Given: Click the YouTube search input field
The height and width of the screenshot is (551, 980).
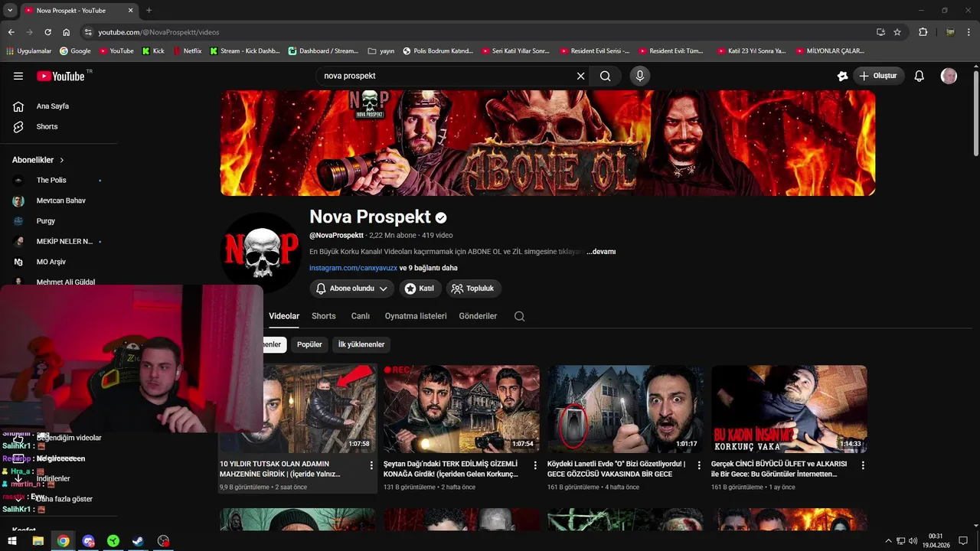Looking at the screenshot, I should point(446,76).
